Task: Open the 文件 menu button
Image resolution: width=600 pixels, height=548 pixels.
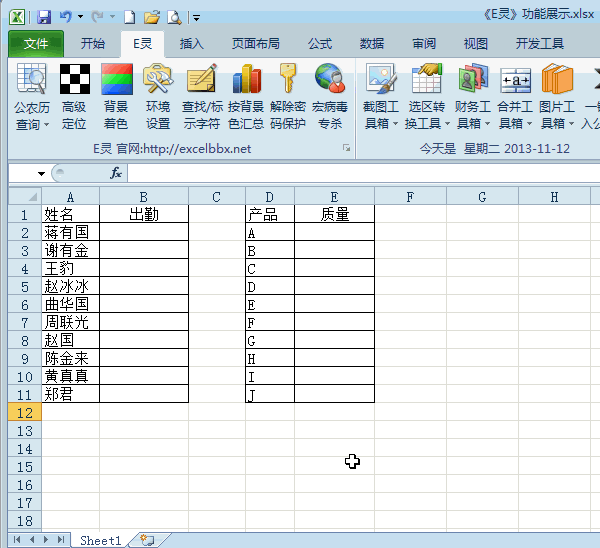Action: tap(36, 44)
